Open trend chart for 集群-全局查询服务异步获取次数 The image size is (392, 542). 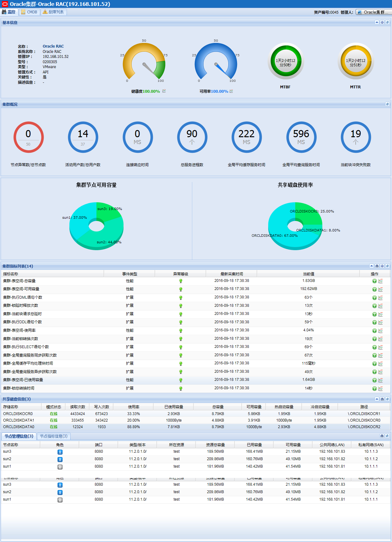(x=380, y=372)
